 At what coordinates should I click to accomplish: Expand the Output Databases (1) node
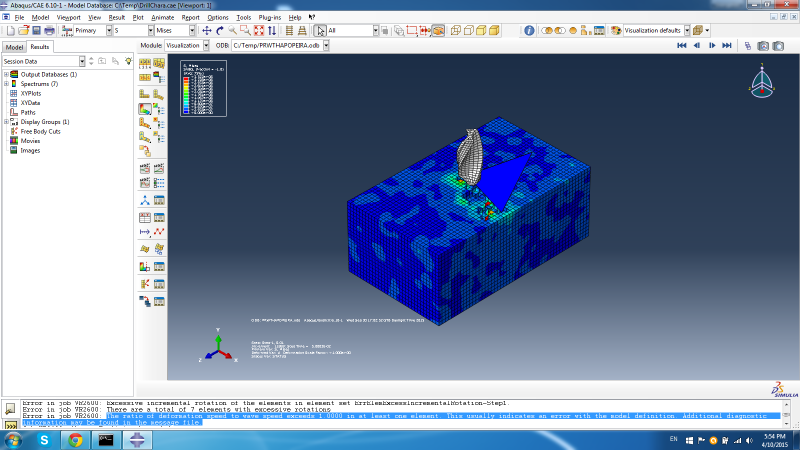coord(7,74)
